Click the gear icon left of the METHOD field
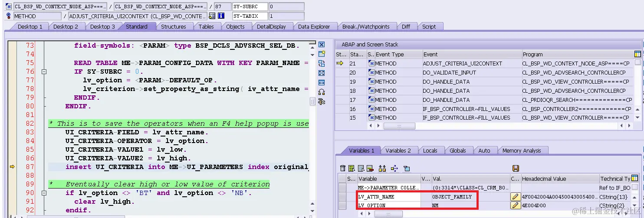This screenshot has width=644, height=218. (x=9, y=16)
